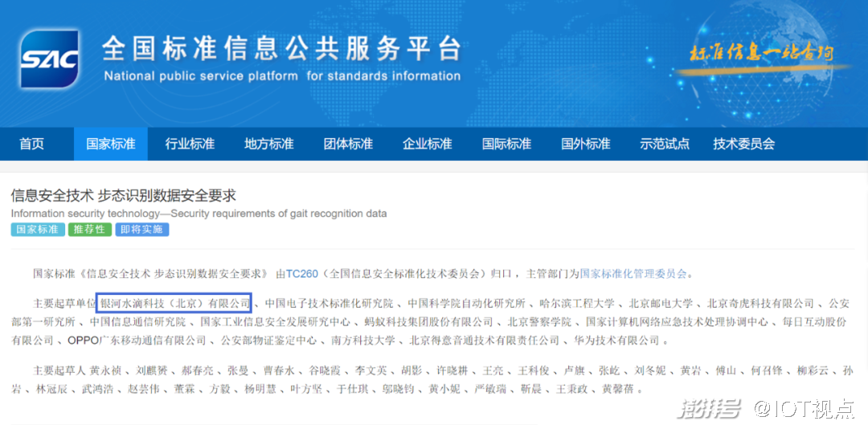Viewport: 868px width, 425px height.
Task: Go to the 行业标准 tab
Action: [190, 144]
